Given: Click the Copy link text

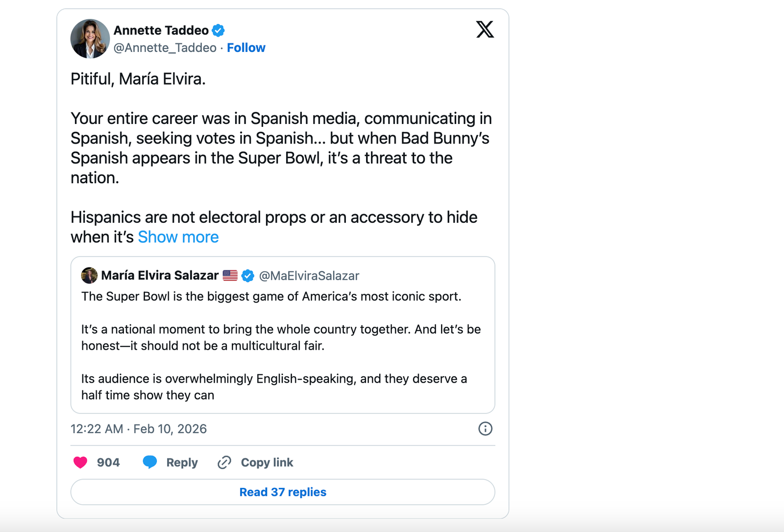Looking at the screenshot, I should coord(267,462).
